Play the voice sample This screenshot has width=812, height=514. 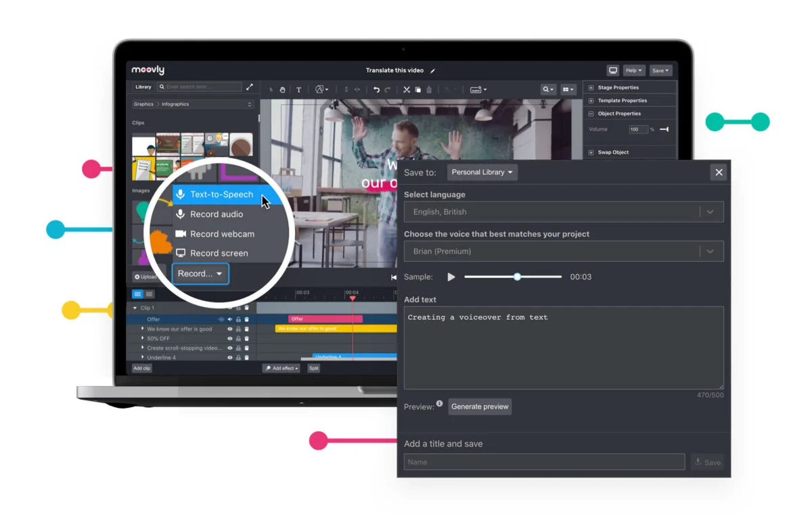click(x=451, y=277)
